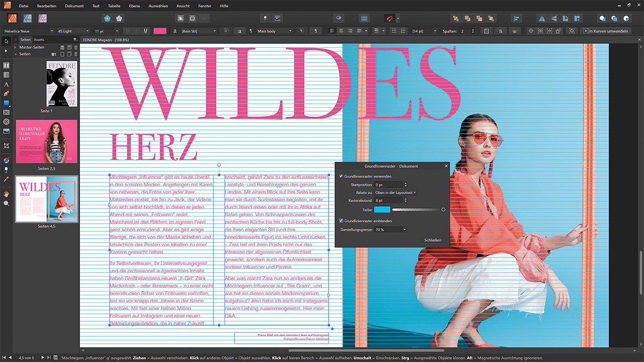The width and height of the screenshot is (644, 362).
Task: Toggle numbered list formatting
Action: (x=403, y=31)
